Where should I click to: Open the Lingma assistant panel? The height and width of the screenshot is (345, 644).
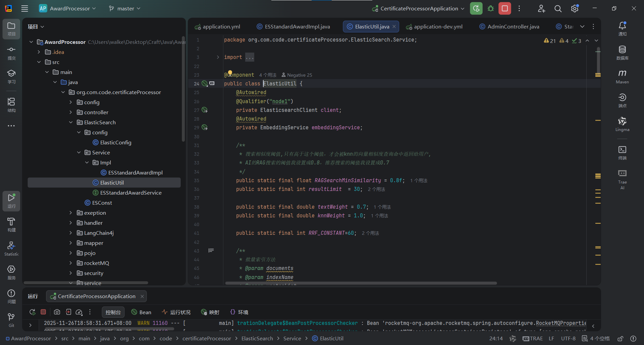[x=622, y=124]
